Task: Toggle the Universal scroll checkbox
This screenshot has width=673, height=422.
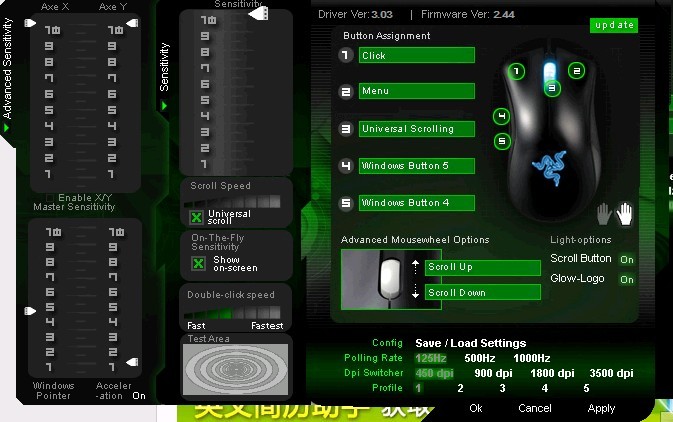Action: click(196, 217)
